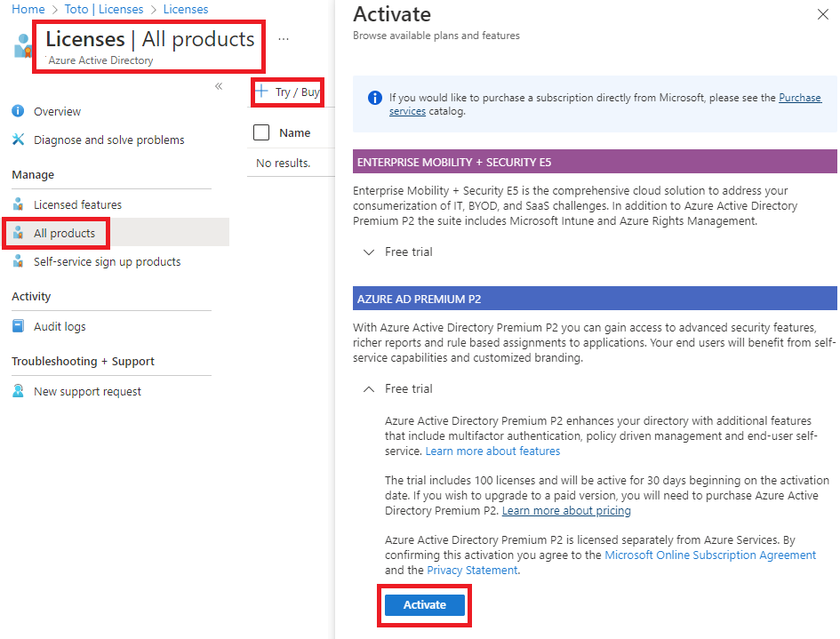Click the blue info icon in the banner
The image size is (840, 639).
click(375, 98)
